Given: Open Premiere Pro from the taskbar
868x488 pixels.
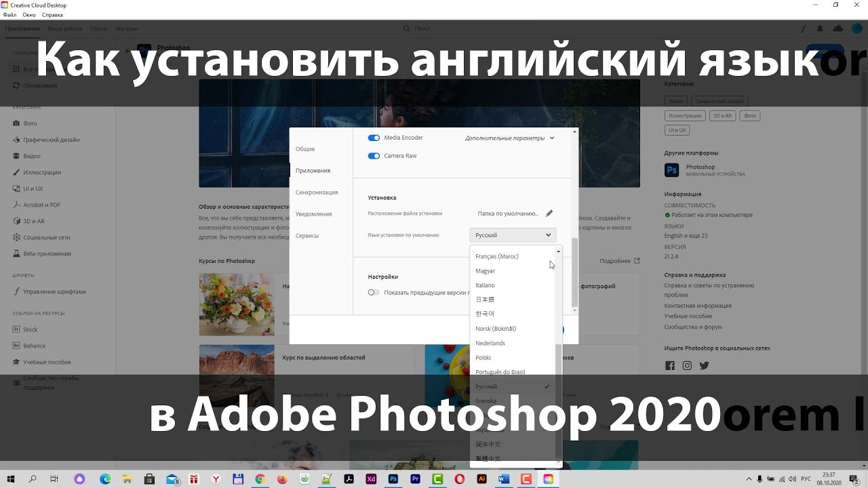Looking at the screenshot, I should click(x=415, y=479).
